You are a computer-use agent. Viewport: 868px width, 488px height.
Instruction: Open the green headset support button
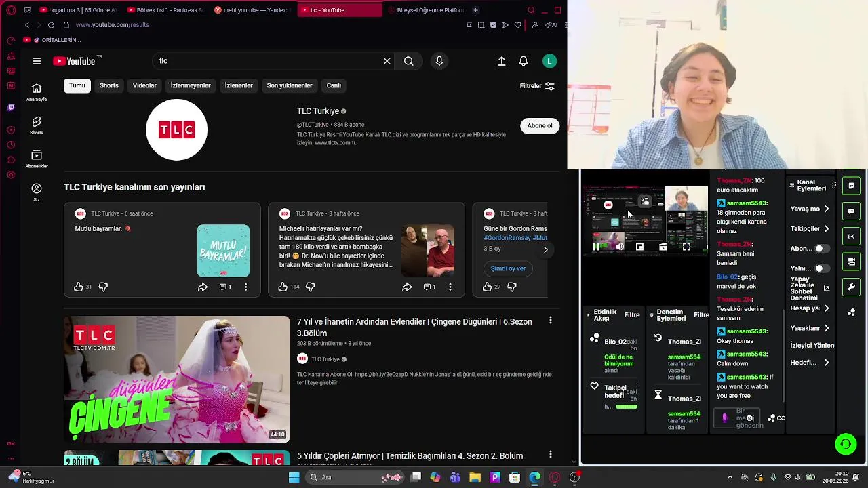(846, 444)
